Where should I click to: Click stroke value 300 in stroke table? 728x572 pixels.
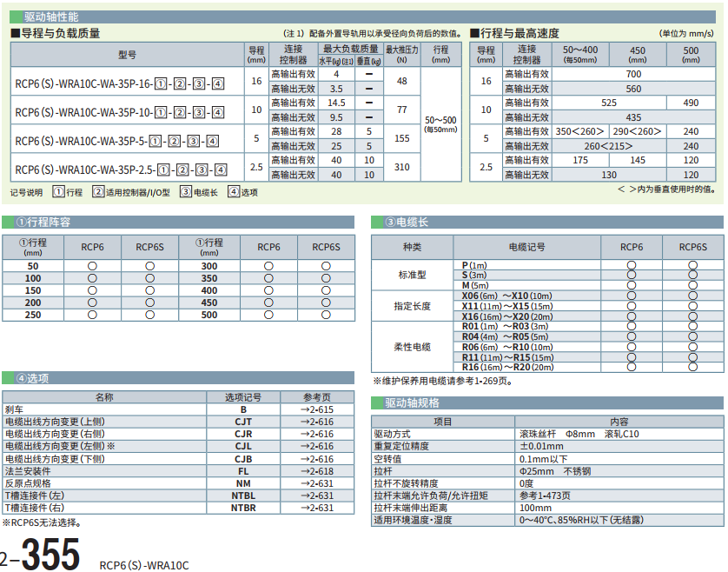[209, 266]
